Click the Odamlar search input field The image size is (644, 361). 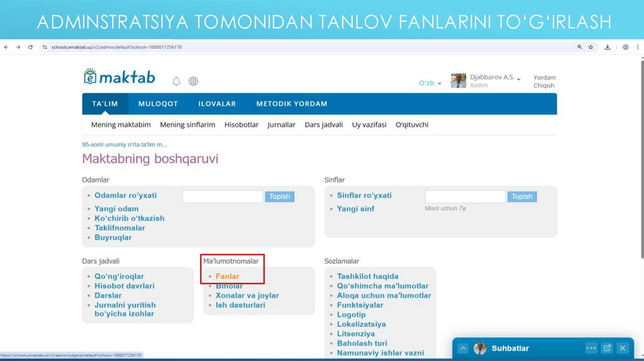pyautogui.click(x=223, y=196)
